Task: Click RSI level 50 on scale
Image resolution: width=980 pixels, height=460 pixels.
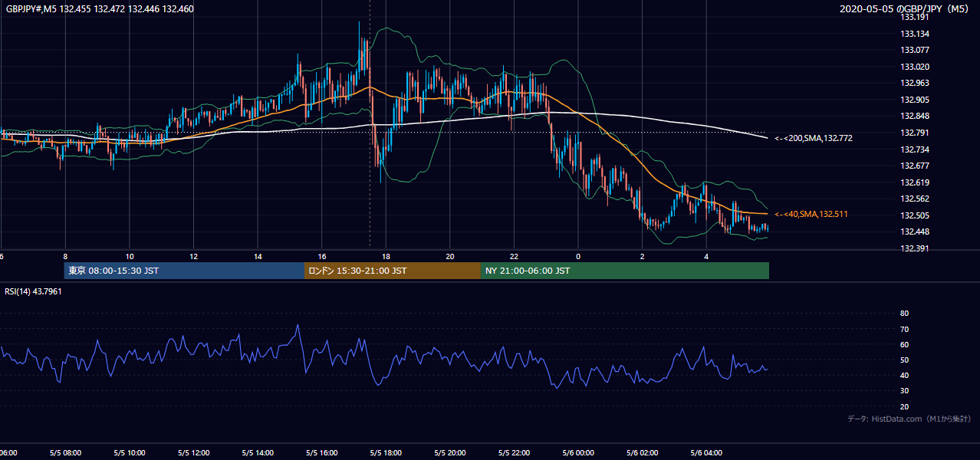Action: (x=904, y=360)
